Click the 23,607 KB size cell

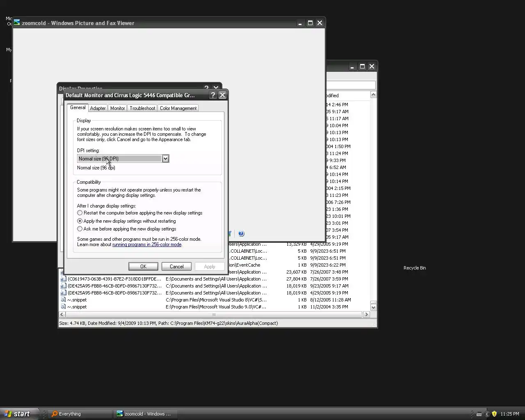click(297, 272)
